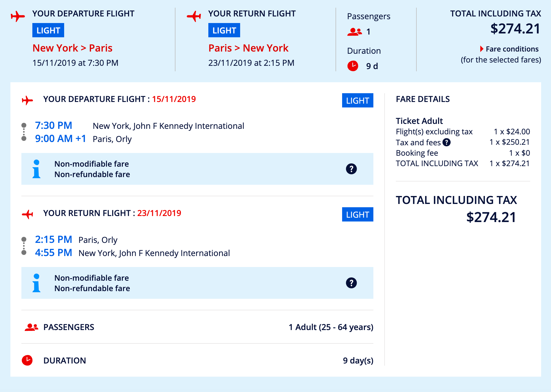Click the $274.21 total in Fare Details

[491, 217]
